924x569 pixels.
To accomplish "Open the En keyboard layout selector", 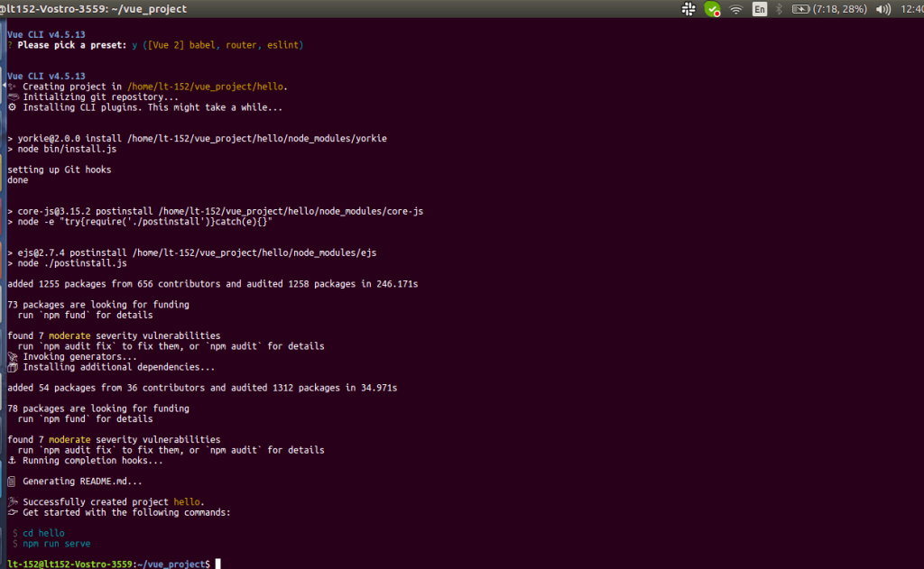I will click(x=760, y=9).
